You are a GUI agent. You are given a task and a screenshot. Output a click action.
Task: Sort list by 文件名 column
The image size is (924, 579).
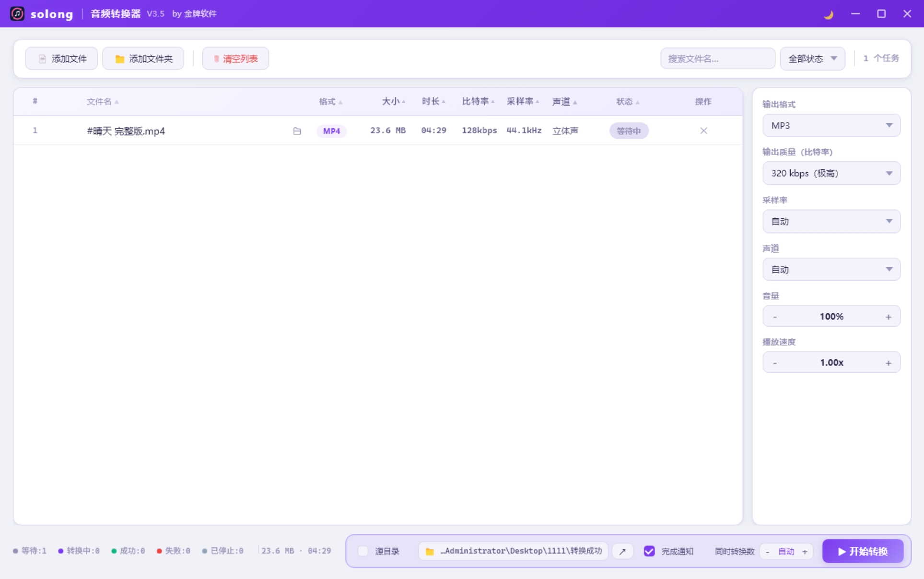click(x=103, y=102)
